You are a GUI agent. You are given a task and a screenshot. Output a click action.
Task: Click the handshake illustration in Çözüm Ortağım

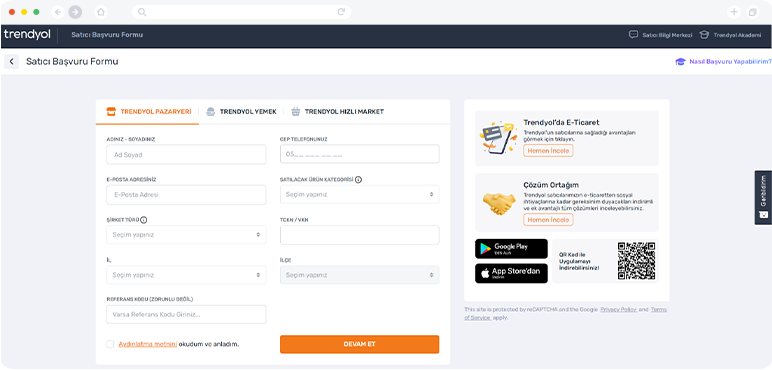click(499, 203)
